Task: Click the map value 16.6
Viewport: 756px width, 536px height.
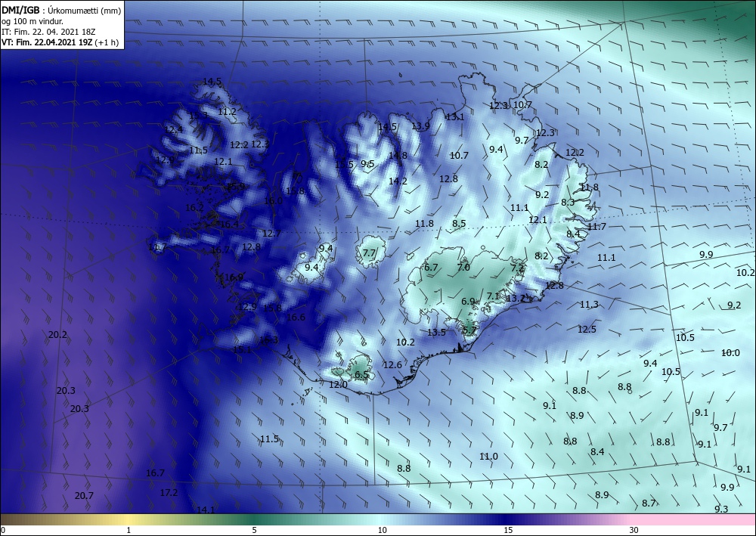Action: [x=296, y=317]
